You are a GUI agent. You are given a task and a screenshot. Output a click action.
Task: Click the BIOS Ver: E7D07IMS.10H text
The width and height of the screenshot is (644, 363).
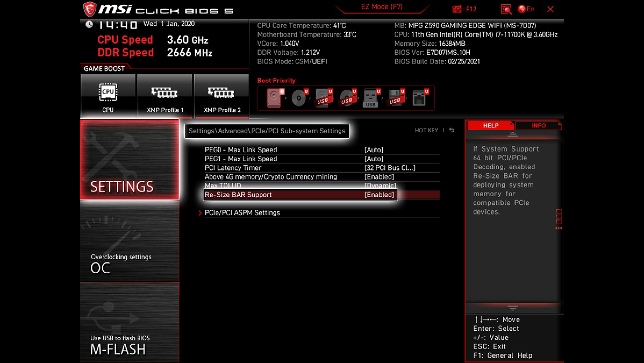432,52
